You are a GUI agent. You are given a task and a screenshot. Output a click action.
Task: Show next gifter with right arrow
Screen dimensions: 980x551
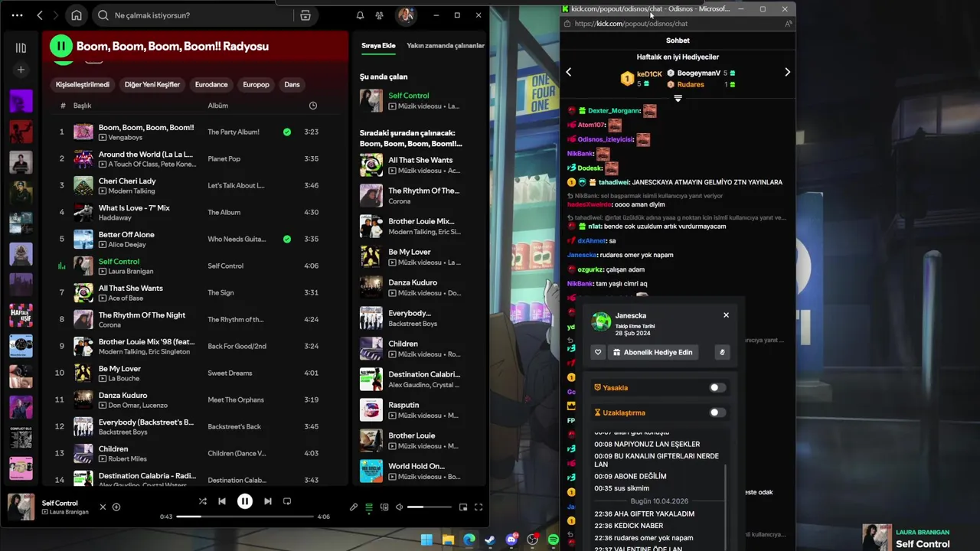coord(787,72)
